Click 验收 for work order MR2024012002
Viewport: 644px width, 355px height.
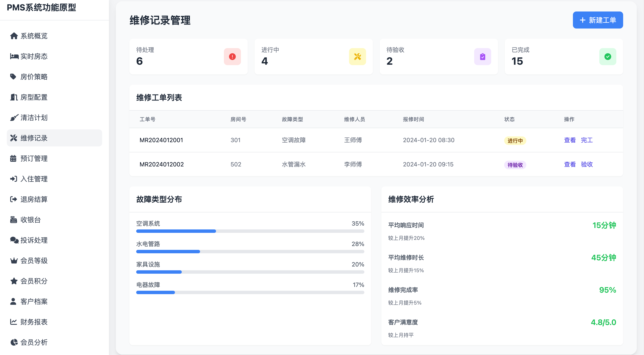(x=587, y=165)
